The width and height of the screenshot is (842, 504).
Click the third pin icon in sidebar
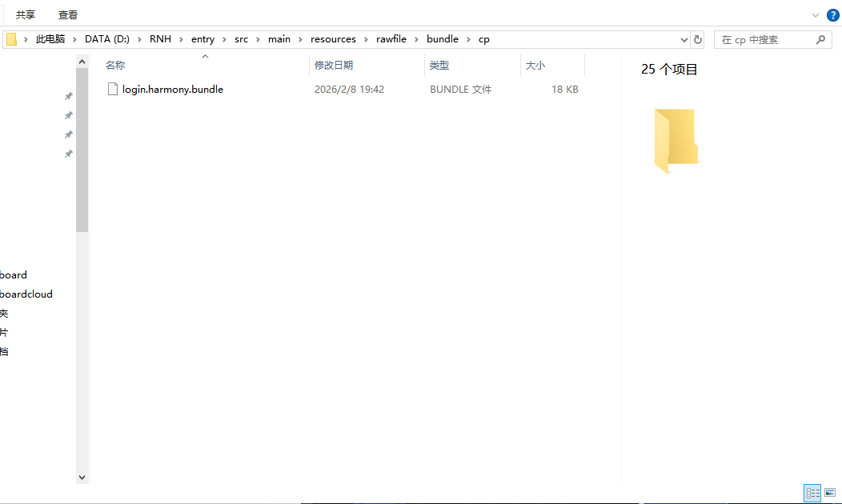click(x=68, y=135)
